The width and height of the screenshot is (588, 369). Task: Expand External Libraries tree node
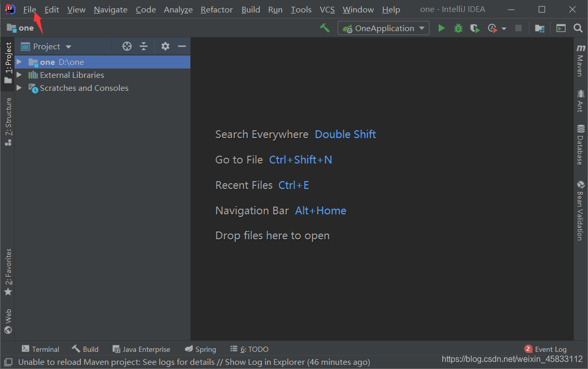[x=19, y=75]
